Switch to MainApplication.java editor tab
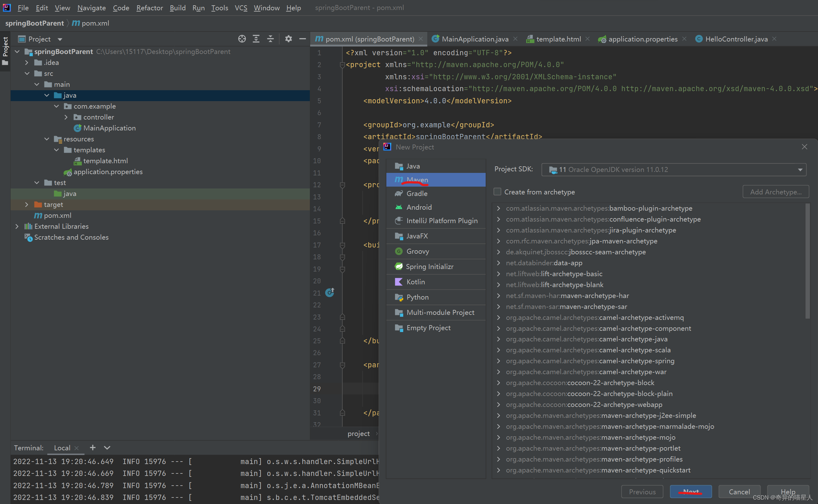 [x=475, y=39]
